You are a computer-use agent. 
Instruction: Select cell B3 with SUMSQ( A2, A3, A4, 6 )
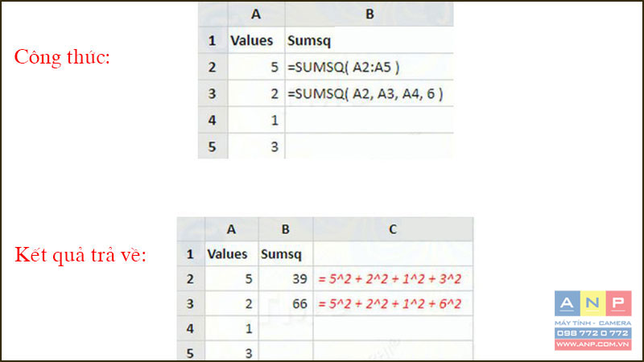point(368,95)
